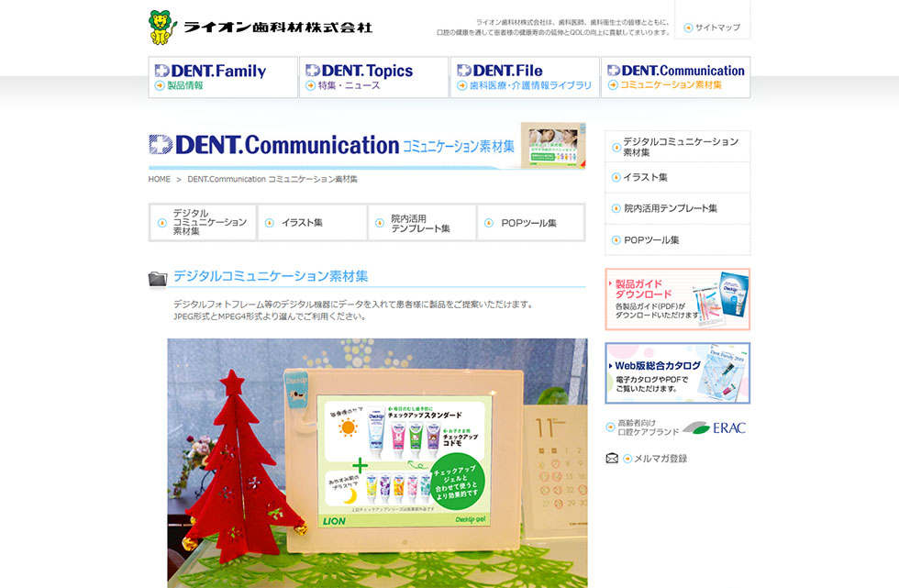Select デジタルコミュニケーション素材集 button in content menu

coord(203,222)
